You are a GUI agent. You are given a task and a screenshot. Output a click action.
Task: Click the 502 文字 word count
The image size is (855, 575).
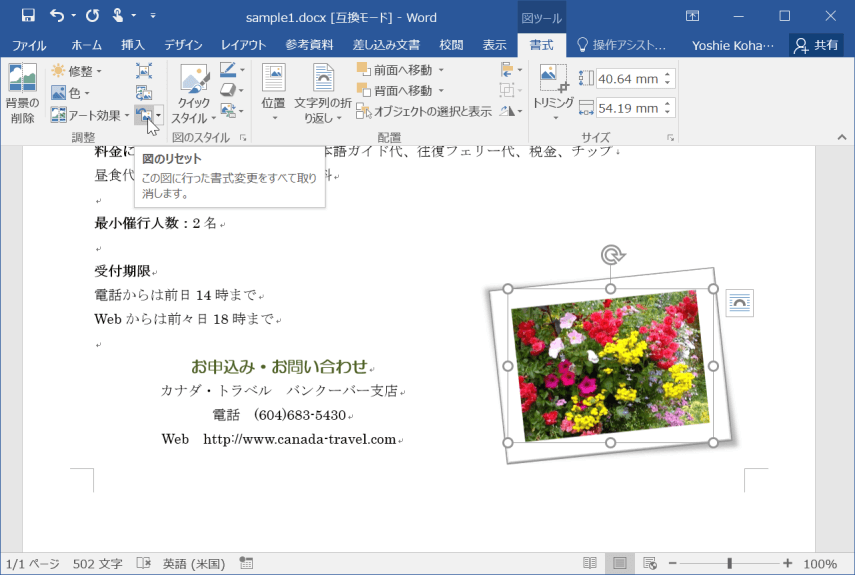[98, 564]
